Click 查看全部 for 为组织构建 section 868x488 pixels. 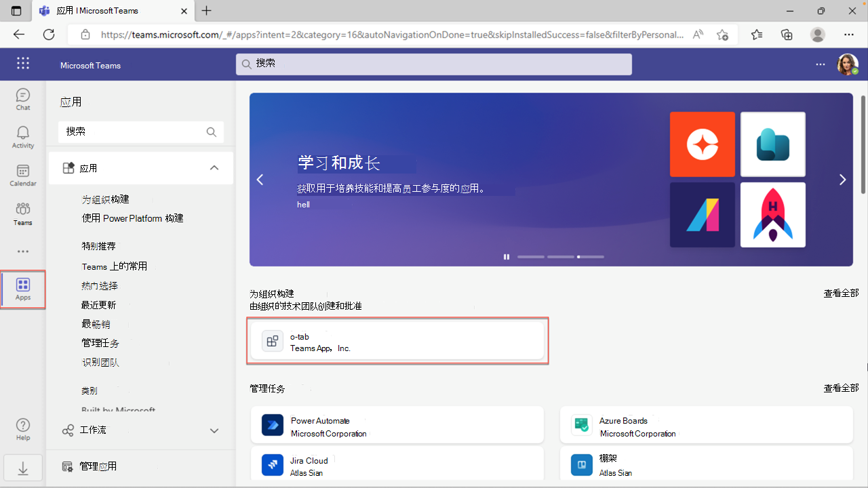(x=841, y=293)
